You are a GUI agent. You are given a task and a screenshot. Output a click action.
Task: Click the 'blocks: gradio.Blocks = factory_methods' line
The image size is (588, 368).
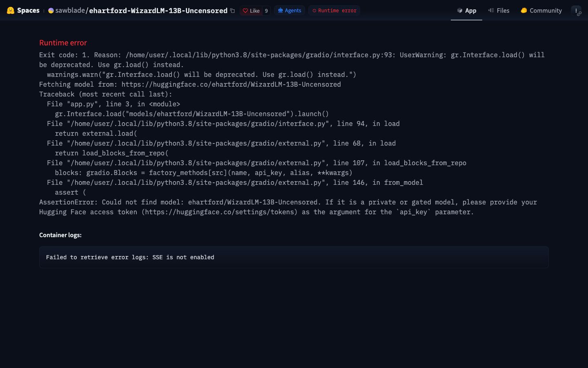[203, 173]
